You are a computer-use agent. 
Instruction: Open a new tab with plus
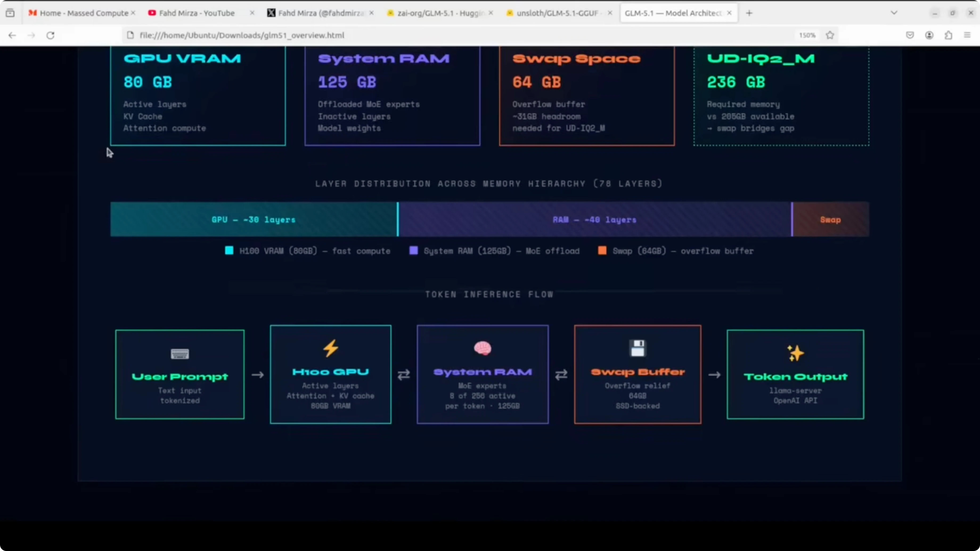pos(749,13)
